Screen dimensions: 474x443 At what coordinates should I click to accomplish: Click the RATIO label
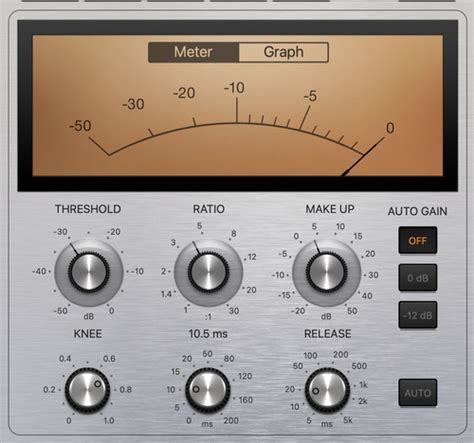click(x=209, y=209)
